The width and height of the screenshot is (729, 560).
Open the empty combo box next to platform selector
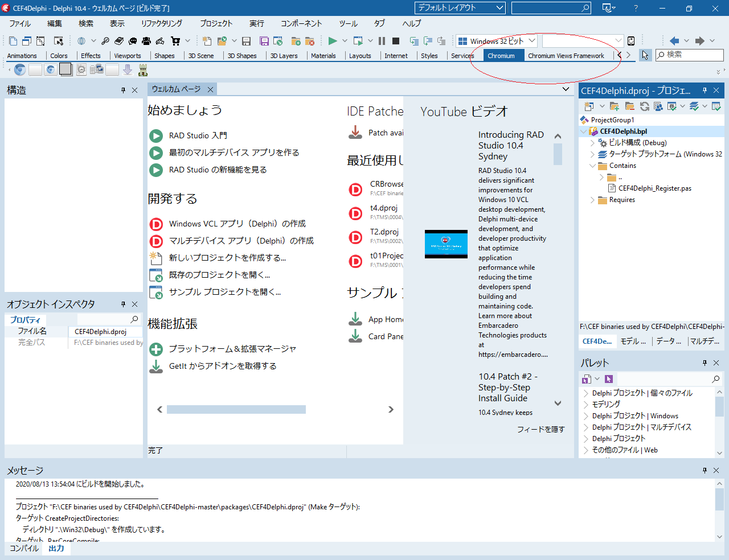583,40
